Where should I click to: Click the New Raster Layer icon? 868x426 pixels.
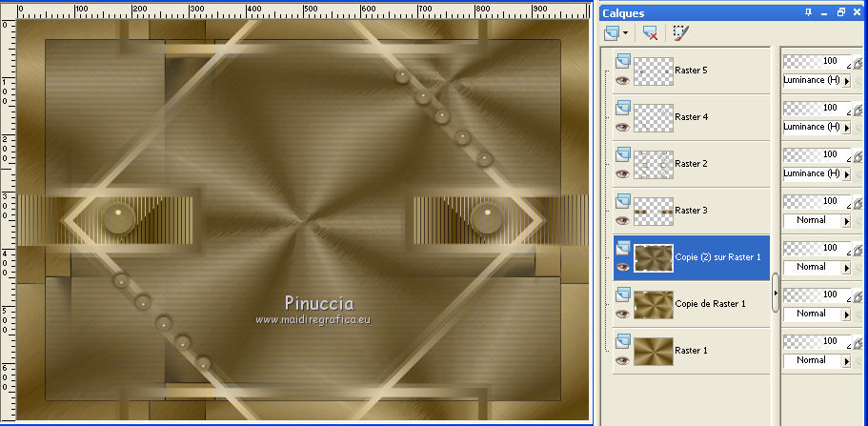(x=611, y=33)
